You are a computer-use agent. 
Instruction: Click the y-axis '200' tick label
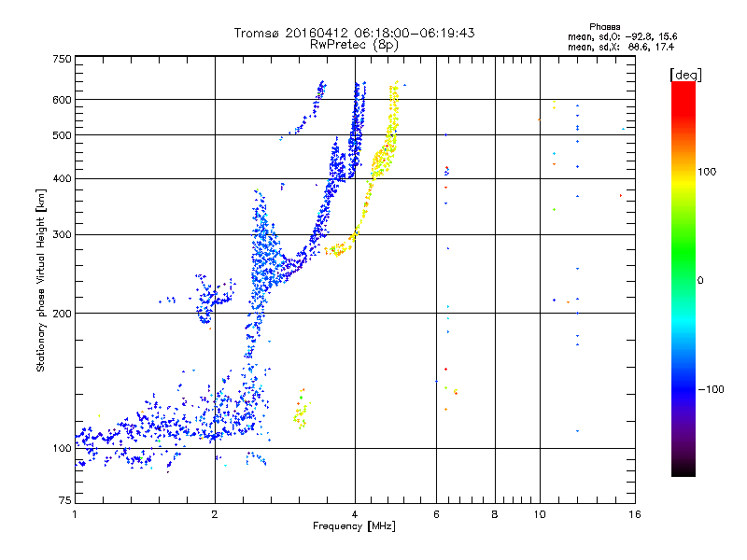click(x=62, y=314)
